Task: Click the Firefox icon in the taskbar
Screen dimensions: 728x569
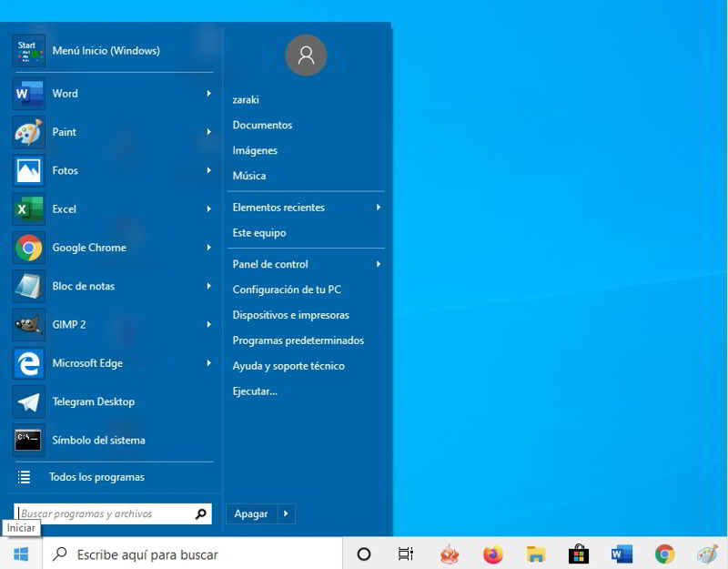Action: [492, 554]
